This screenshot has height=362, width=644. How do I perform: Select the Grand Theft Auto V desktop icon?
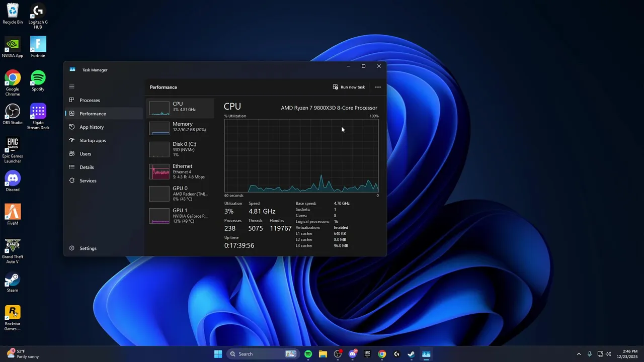[x=13, y=250]
